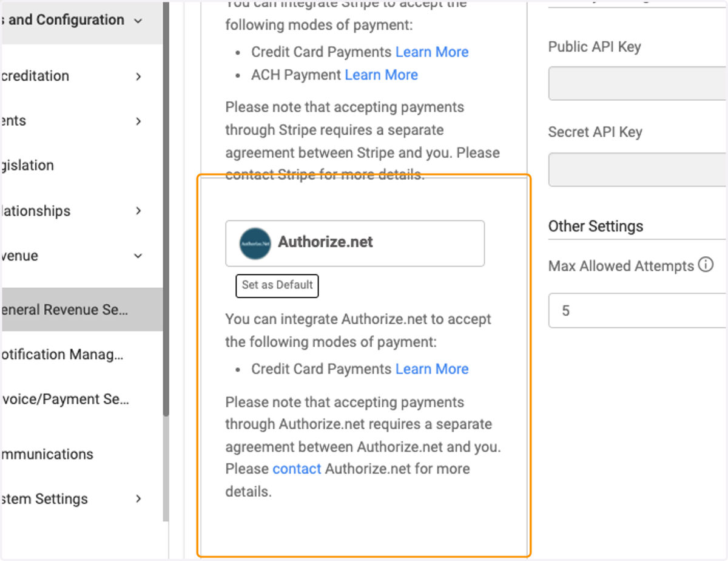The image size is (728, 561).
Task: Focus the Public API Key field
Action: click(x=638, y=83)
